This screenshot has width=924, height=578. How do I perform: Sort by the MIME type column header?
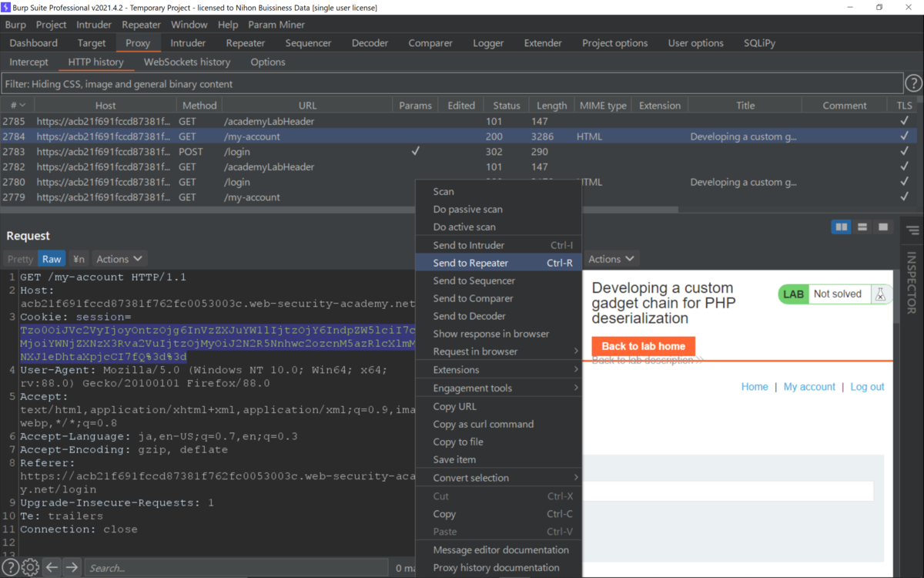tap(603, 106)
